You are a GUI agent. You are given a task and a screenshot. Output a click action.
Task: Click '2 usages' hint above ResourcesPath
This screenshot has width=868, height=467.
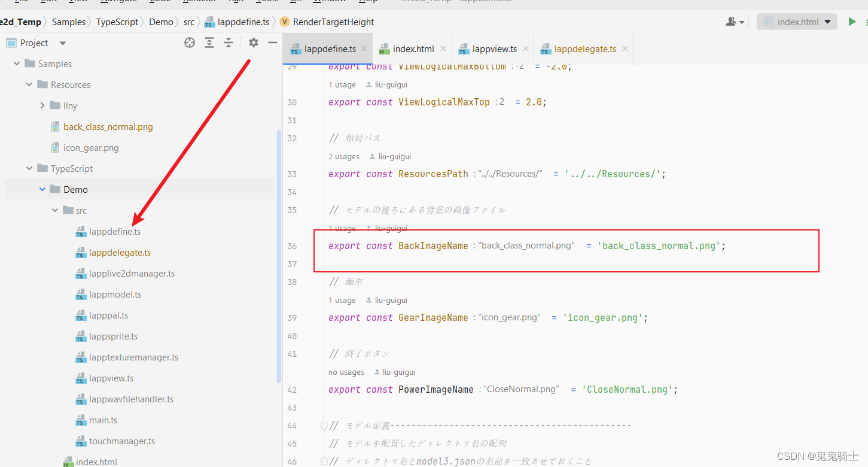click(x=344, y=157)
